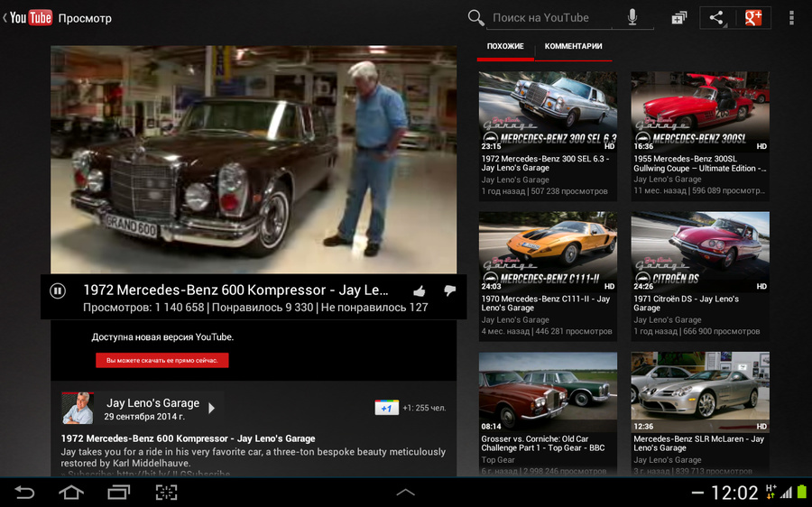Tap the playing video frame

pos(254,160)
